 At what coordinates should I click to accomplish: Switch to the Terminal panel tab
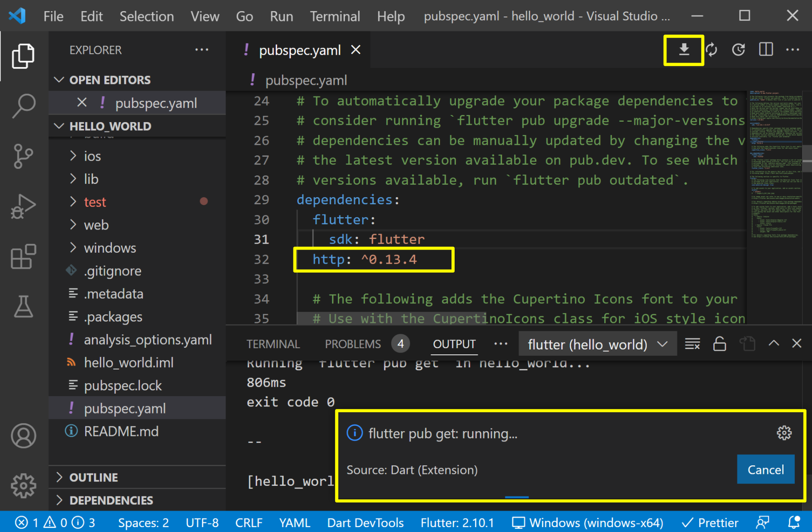(x=273, y=344)
